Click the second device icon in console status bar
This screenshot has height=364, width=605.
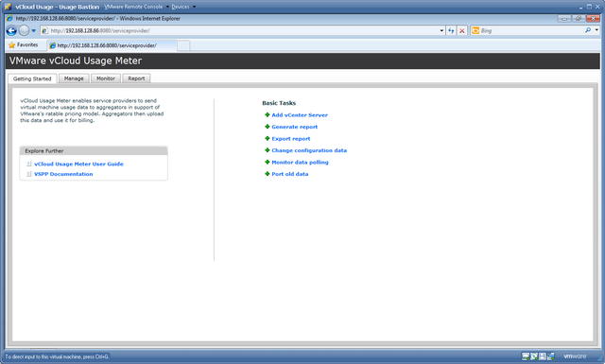pyautogui.click(x=533, y=356)
